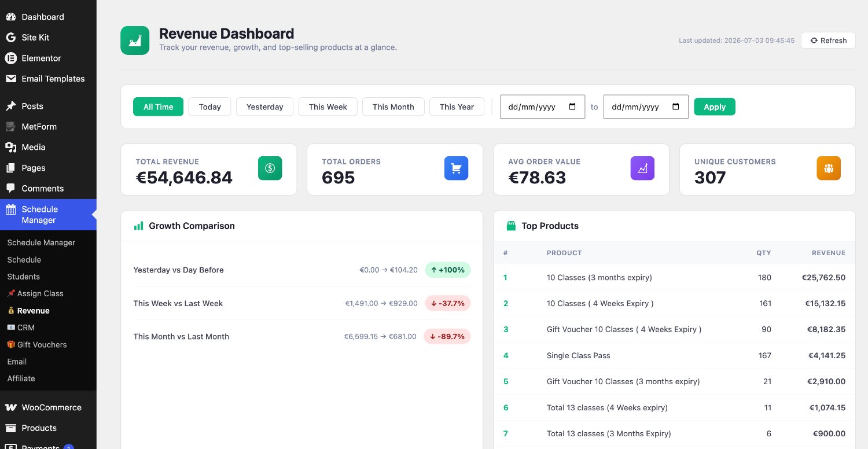Click the Posts pushpin icon
This screenshot has height=449, width=868.
pos(10,106)
